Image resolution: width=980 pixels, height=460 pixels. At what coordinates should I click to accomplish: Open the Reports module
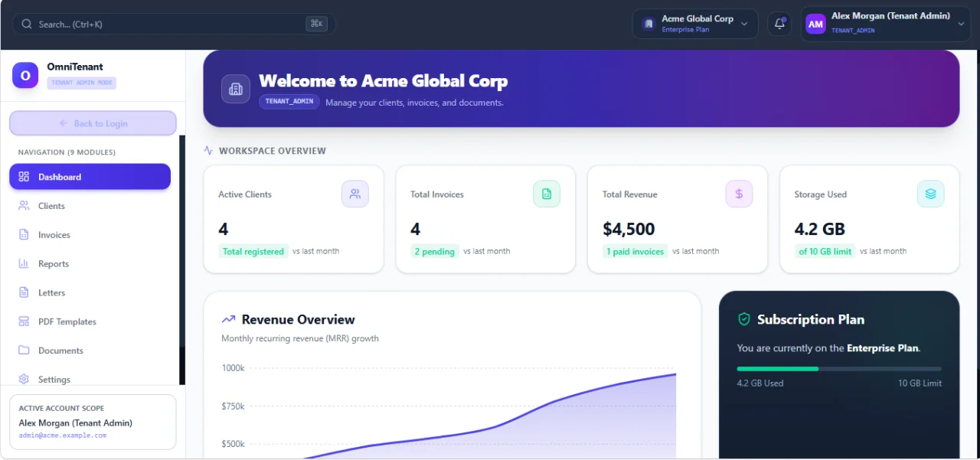click(90, 264)
